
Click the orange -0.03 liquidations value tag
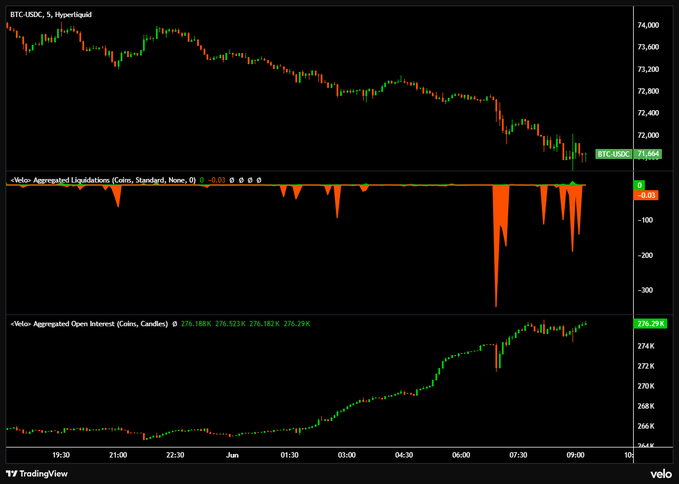click(647, 195)
